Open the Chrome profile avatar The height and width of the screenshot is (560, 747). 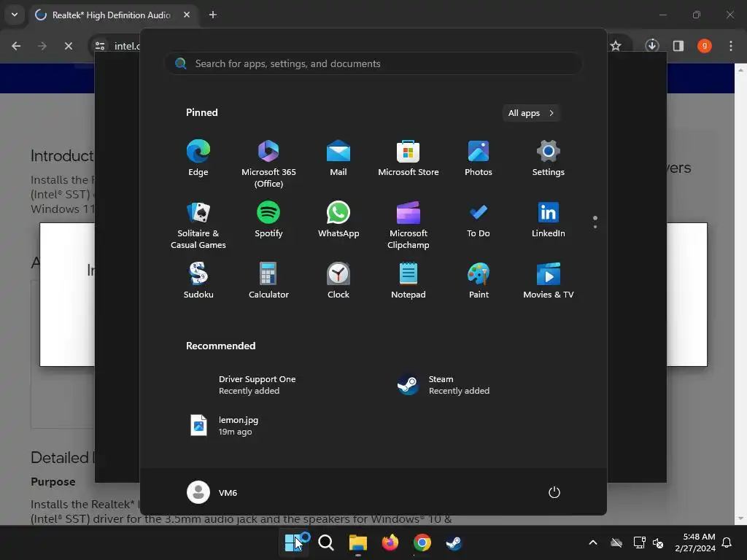[x=705, y=46]
